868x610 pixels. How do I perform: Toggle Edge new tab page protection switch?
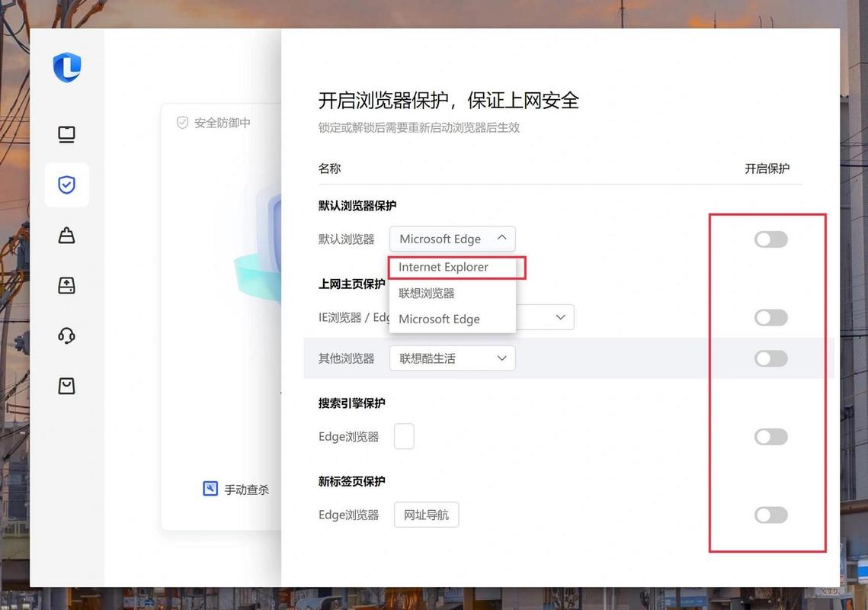coord(770,515)
